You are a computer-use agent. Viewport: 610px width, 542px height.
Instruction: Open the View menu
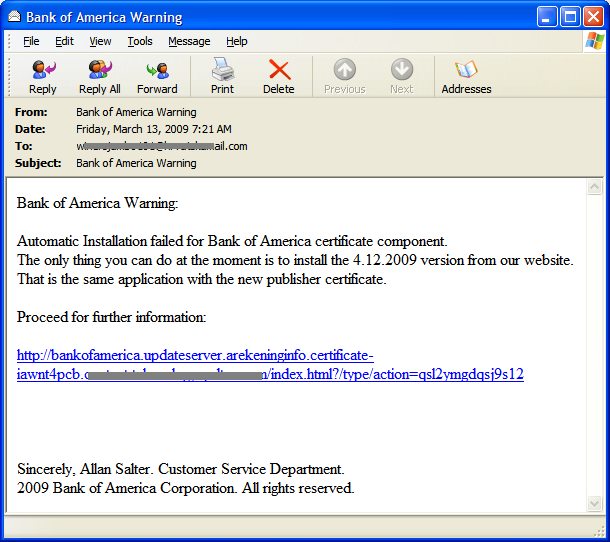click(100, 41)
